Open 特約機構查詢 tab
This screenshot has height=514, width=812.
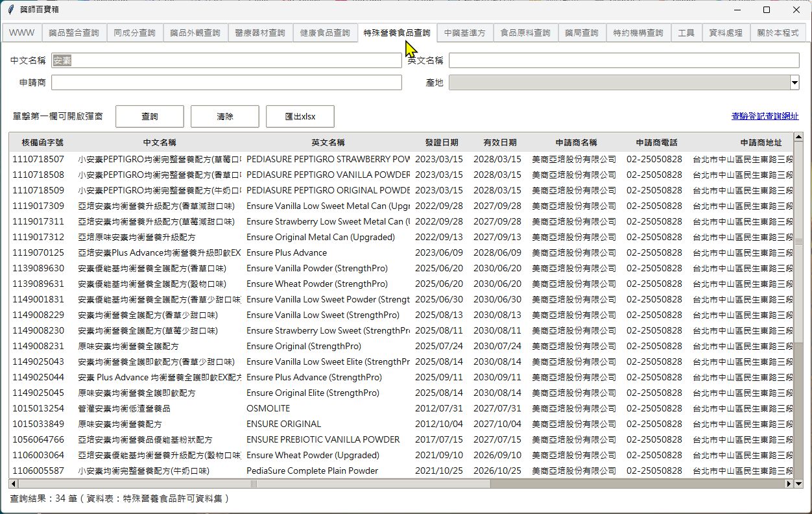(638, 32)
